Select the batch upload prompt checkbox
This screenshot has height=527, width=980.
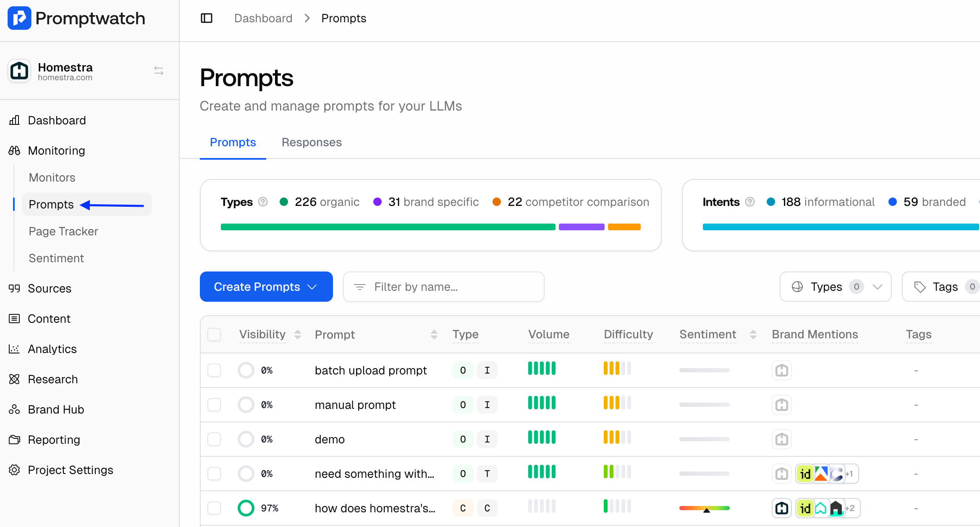[x=214, y=370]
